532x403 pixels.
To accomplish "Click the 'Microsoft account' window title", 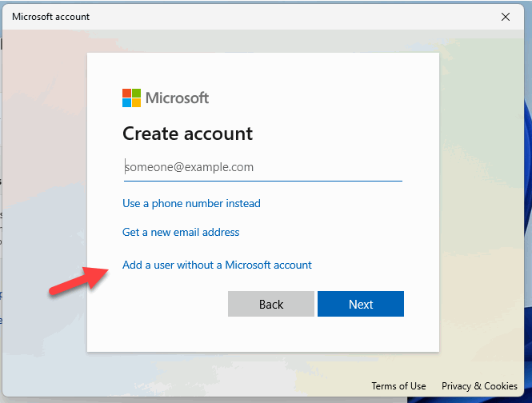I will tap(51, 17).
